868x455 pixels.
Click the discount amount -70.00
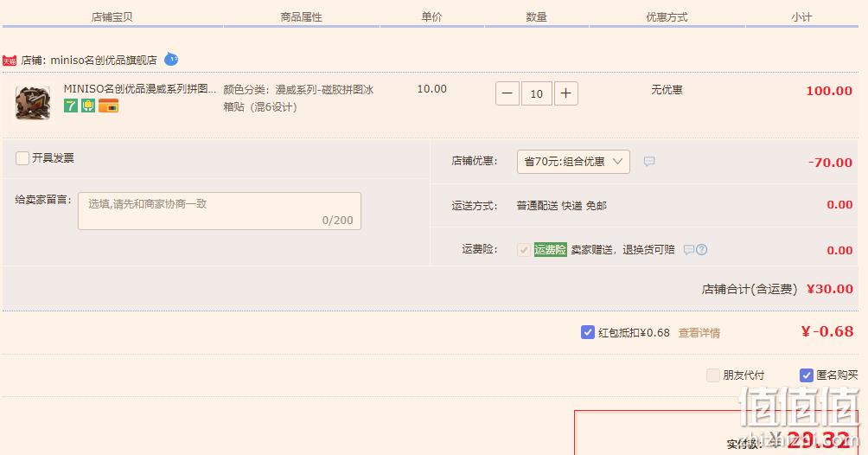830,163
